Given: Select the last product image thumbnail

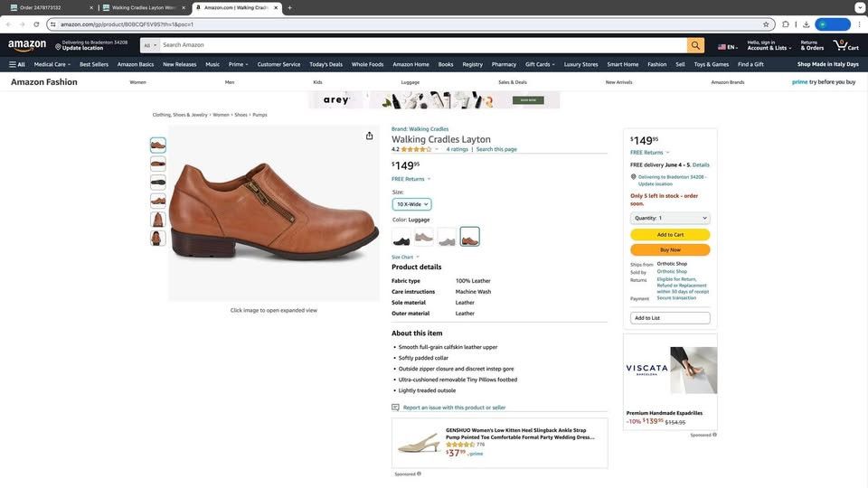Looking at the screenshot, I should click(157, 238).
